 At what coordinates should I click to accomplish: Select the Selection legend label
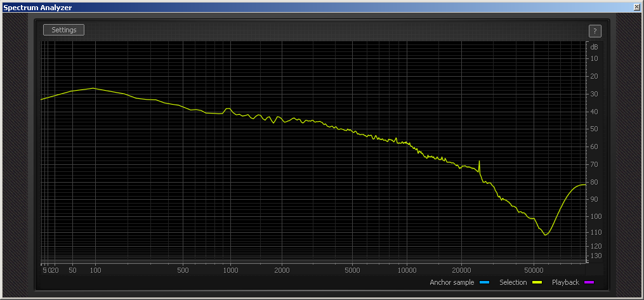click(x=513, y=282)
